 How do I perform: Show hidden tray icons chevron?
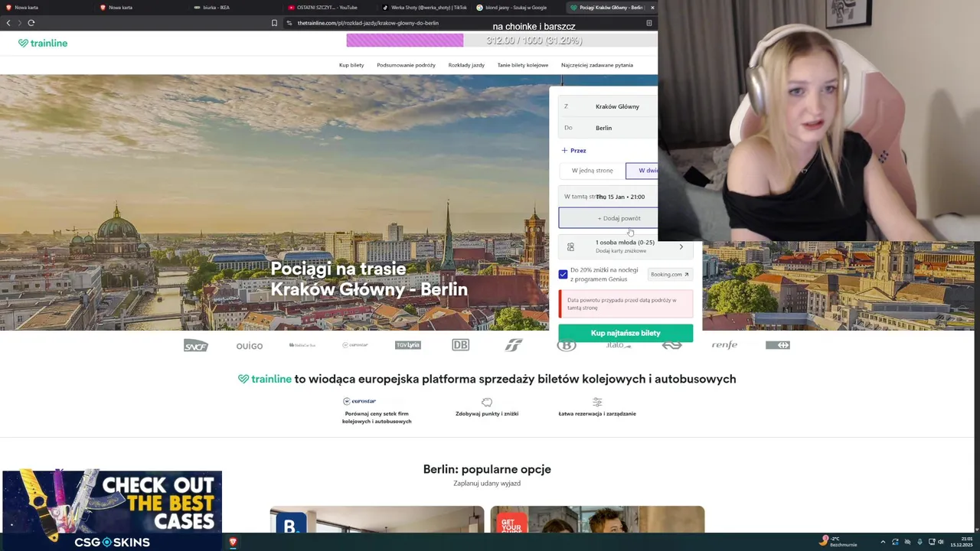coord(883,542)
